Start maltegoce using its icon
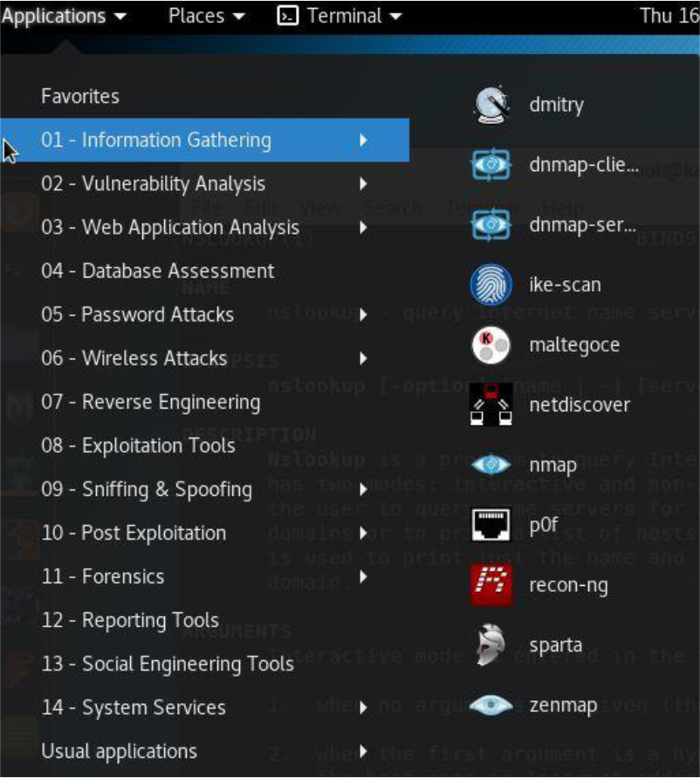The image size is (700, 778). click(x=491, y=345)
